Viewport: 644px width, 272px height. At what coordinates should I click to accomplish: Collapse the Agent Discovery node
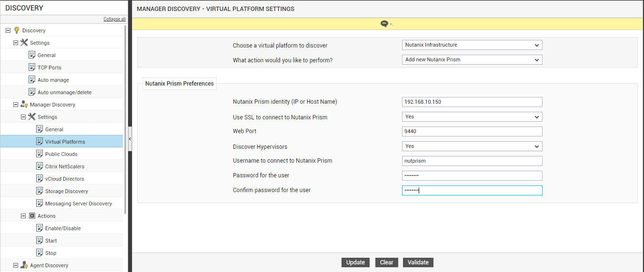[x=16, y=265]
